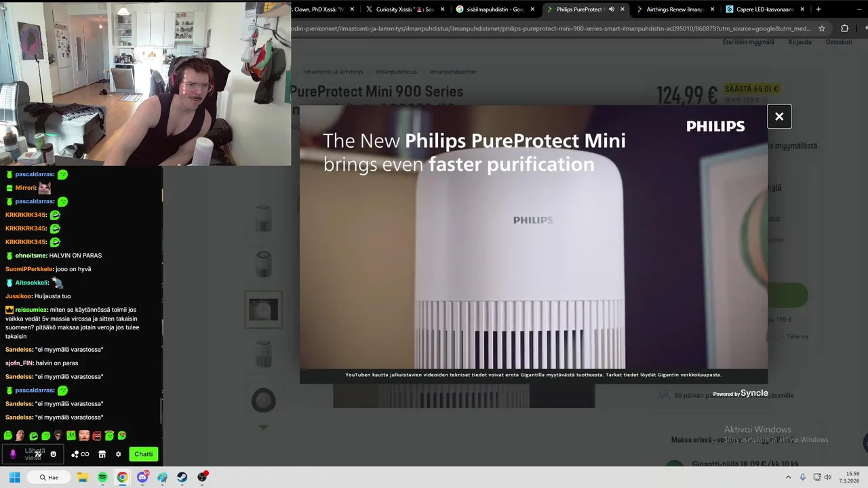
Task: Show more gallery thumbnails down arrow
Action: coord(263,428)
